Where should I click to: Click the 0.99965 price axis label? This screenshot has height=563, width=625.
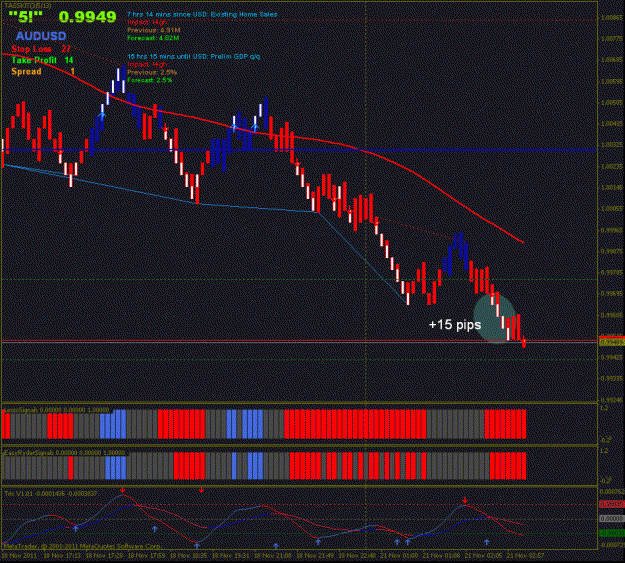612,230
